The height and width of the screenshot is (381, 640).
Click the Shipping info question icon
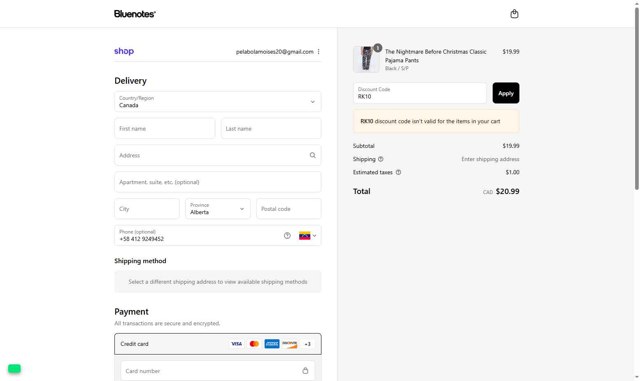(x=380, y=159)
